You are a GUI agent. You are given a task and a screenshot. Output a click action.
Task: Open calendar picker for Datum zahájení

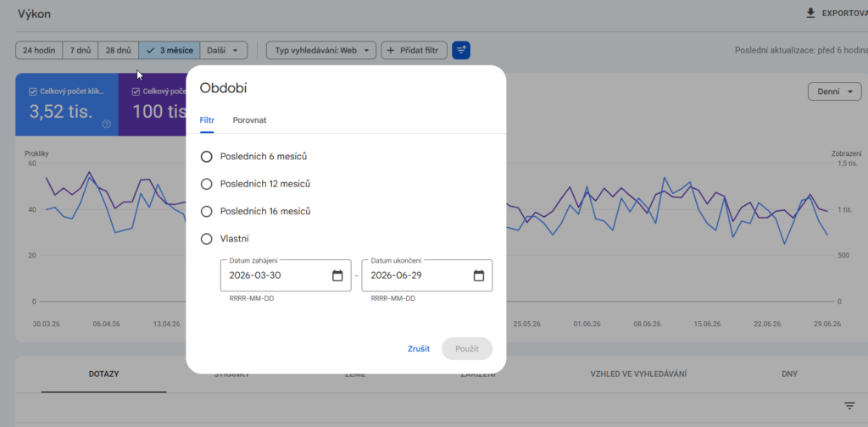point(337,275)
